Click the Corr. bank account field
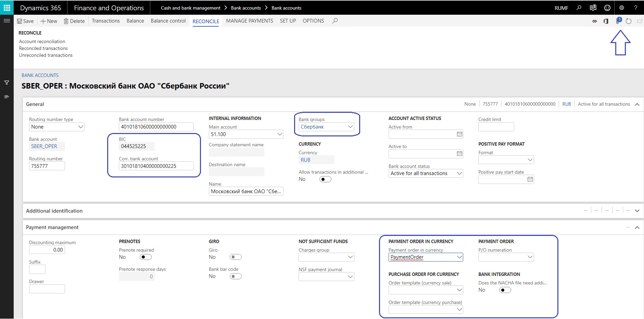Image resolution: width=644 pixels, height=319 pixels. (156, 166)
